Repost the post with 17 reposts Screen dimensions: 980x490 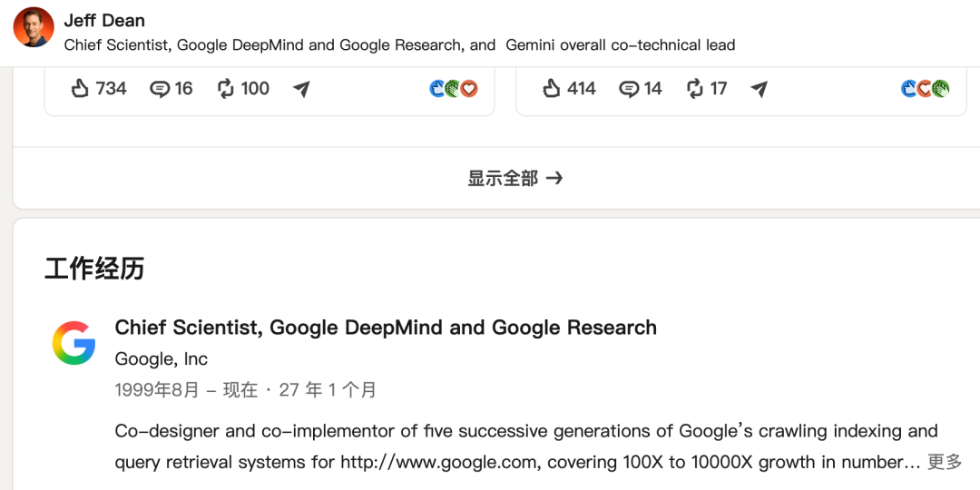click(706, 89)
